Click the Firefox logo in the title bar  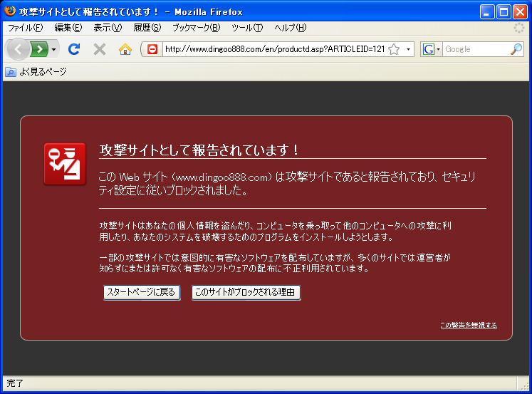(x=10, y=11)
